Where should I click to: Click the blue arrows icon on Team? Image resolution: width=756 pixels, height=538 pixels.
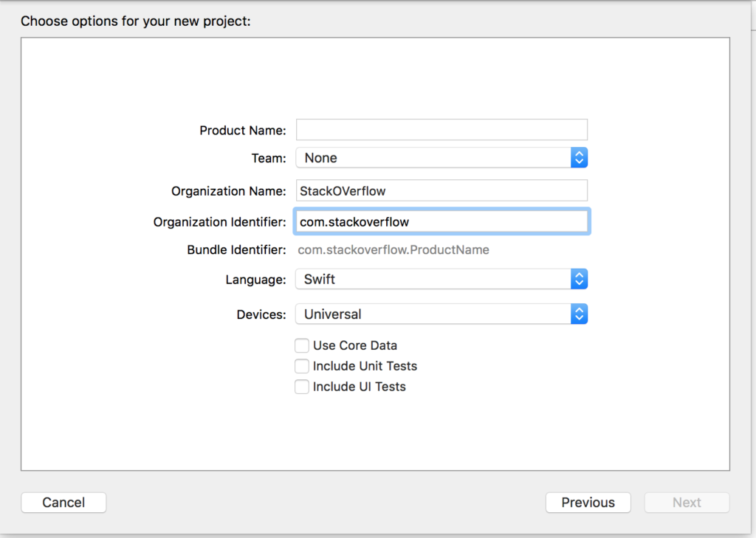click(x=580, y=158)
